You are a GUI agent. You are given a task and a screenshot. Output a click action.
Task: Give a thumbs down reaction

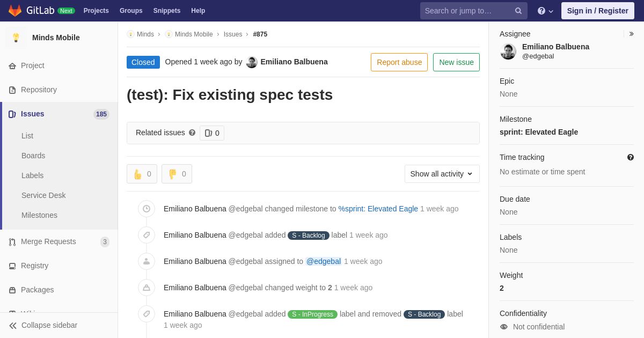(177, 174)
